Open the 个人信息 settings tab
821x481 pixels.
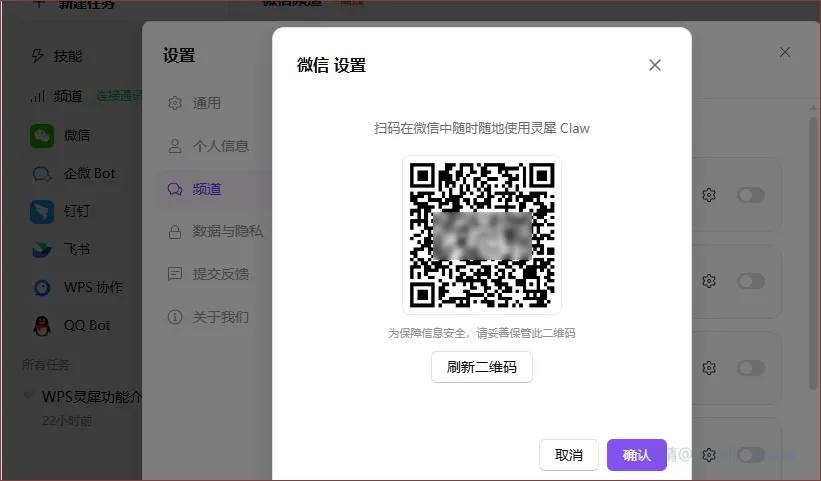click(x=220, y=146)
